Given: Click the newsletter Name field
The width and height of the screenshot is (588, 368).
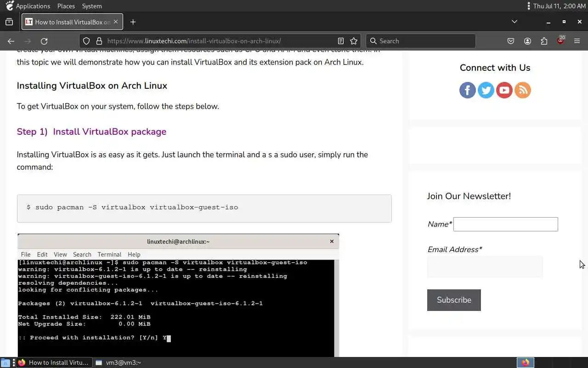Looking at the screenshot, I should click(505, 224).
